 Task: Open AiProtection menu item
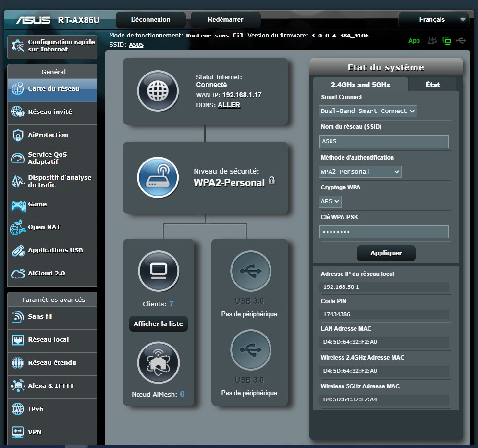click(x=52, y=136)
